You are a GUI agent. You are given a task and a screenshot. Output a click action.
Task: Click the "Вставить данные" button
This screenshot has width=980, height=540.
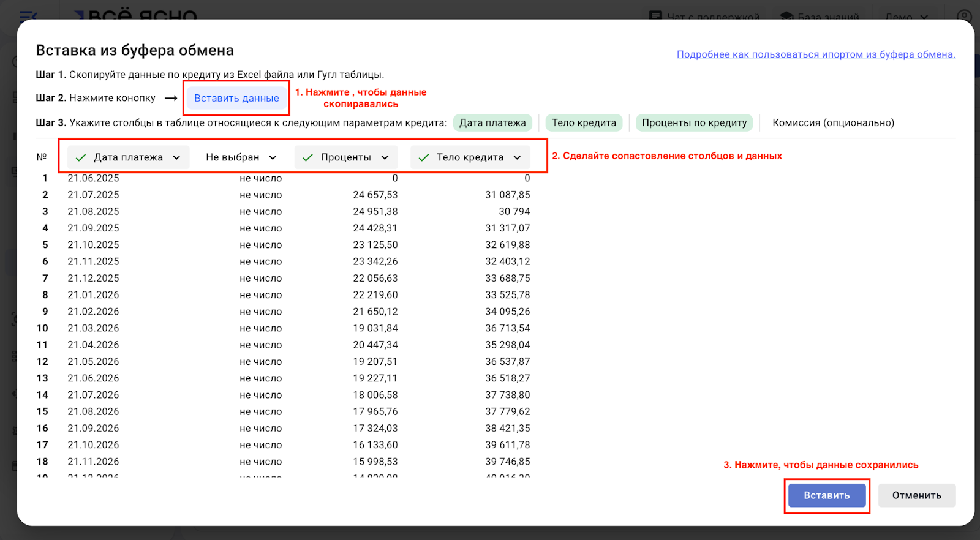click(x=236, y=98)
